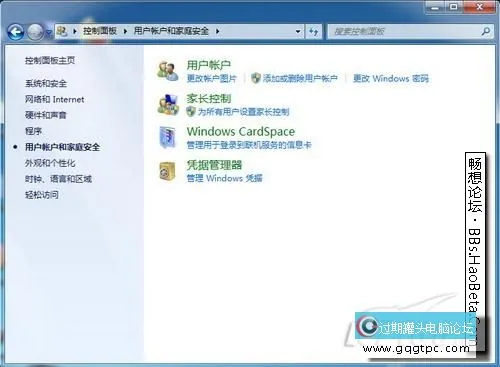
Task: Click the Forward navigation arrow button
Action: point(35,32)
